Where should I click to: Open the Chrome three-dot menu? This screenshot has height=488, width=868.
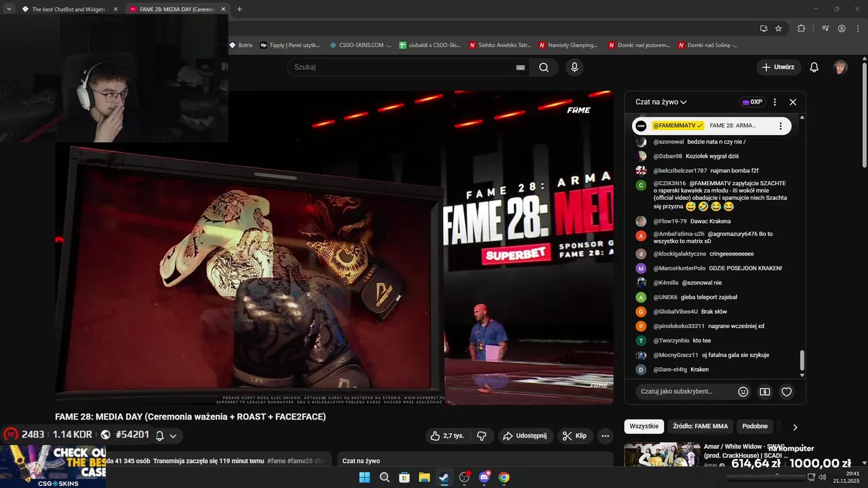pos(857,28)
